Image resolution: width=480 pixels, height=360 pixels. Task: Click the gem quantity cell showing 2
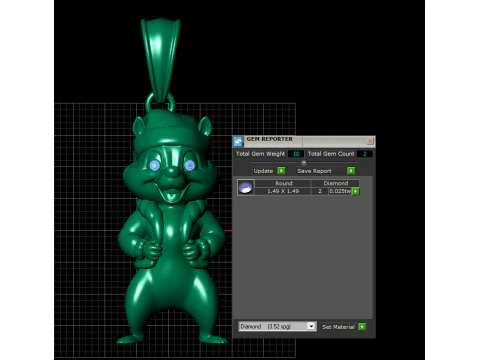320,191
